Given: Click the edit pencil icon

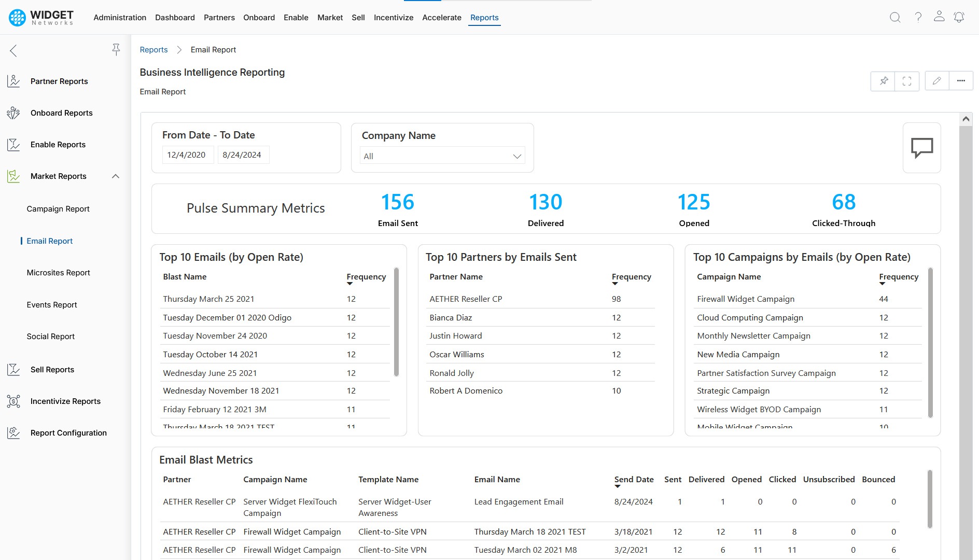Looking at the screenshot, I should point(936,81).
